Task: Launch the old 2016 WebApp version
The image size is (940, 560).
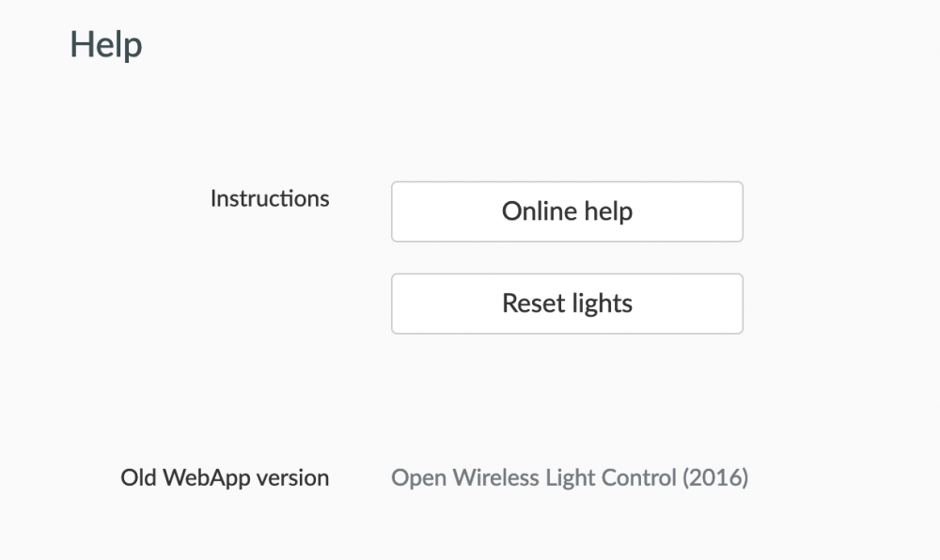Action: tap(569, 477)
